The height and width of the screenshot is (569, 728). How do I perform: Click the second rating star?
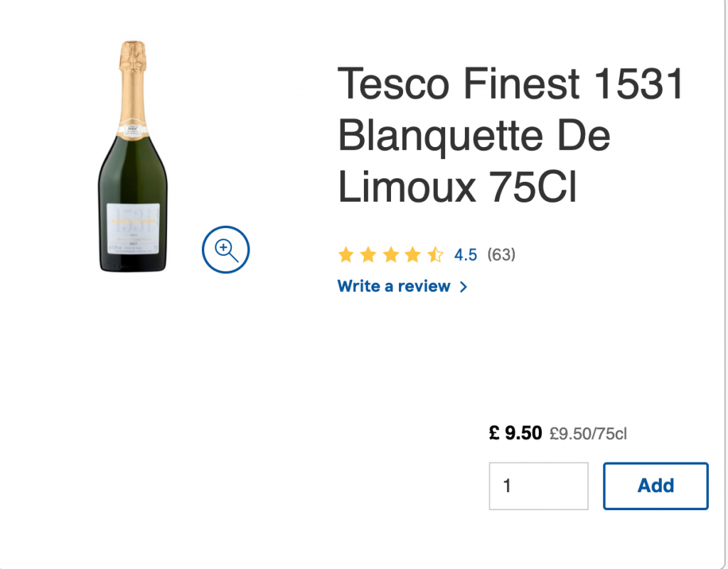coord(368,254)
